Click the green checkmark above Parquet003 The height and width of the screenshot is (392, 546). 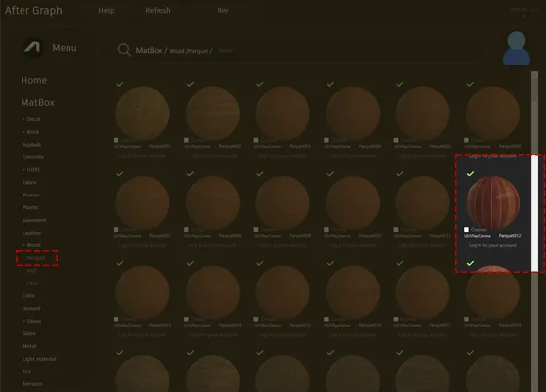click(x=260, y=84)
